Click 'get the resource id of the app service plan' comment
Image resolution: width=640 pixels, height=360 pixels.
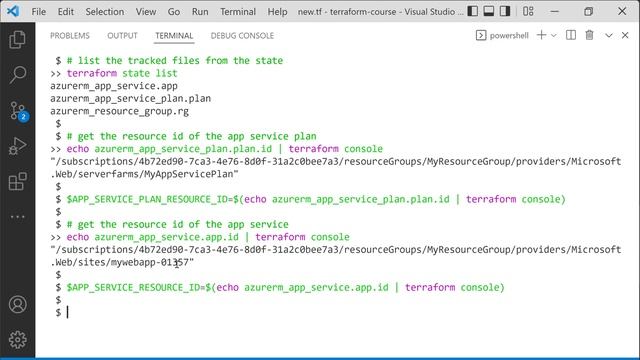[191, 136]
